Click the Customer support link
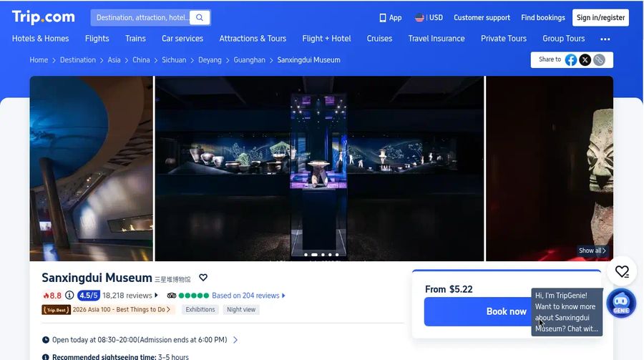 click(482, 18)
